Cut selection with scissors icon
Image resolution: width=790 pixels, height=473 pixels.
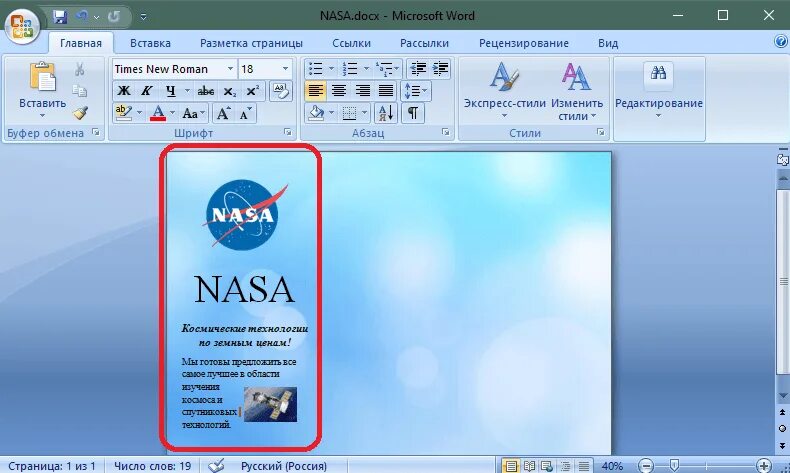pyautogui.click(x=80, y=69)
